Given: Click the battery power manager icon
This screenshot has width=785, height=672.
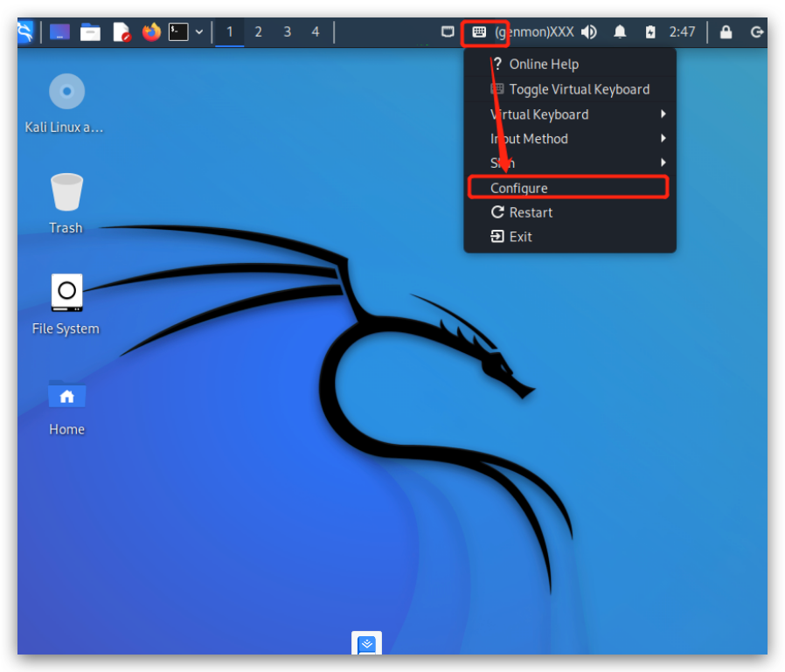Looking at the screenshot, I should pos(650,32).
